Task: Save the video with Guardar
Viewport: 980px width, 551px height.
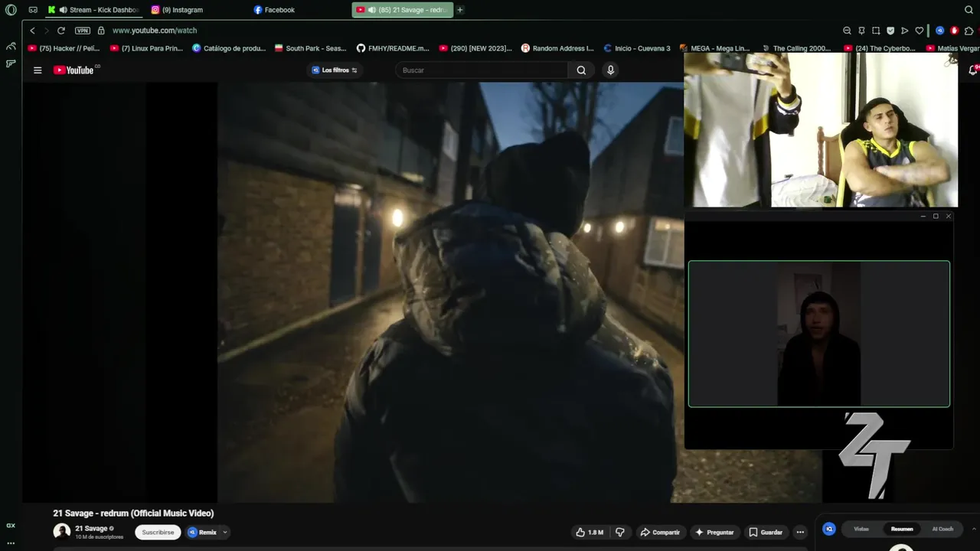Action: click(766, 533)
